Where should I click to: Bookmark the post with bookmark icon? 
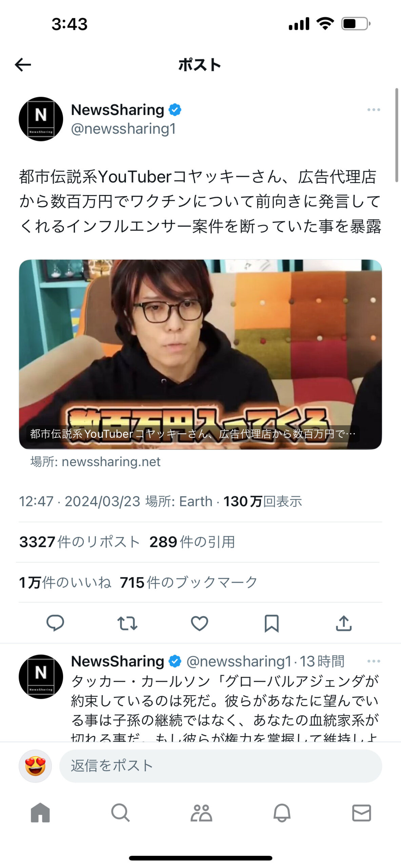(272, 623)
